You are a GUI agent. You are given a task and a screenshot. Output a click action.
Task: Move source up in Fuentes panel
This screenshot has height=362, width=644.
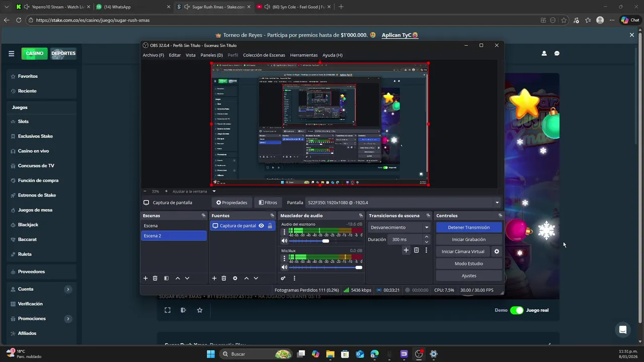[x=247, y=278]
